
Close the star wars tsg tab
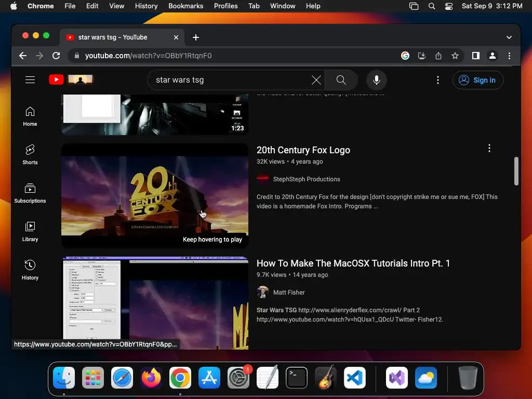pos(176,37)
